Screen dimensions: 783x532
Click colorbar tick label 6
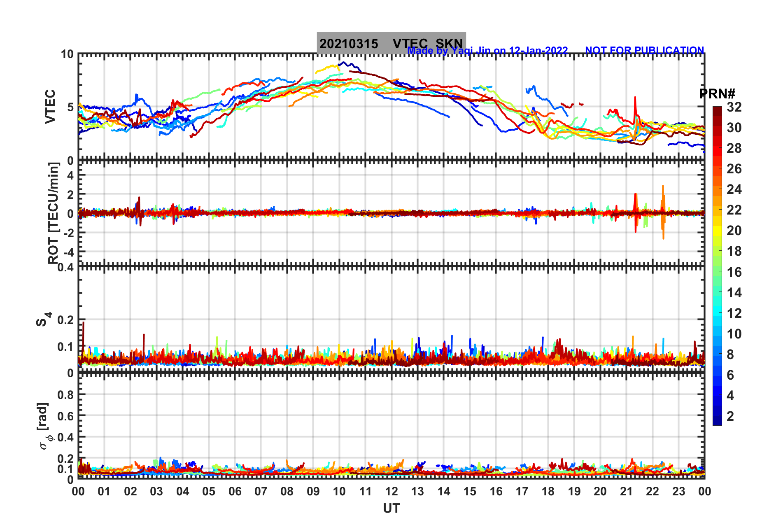click(x=730, y=375)
